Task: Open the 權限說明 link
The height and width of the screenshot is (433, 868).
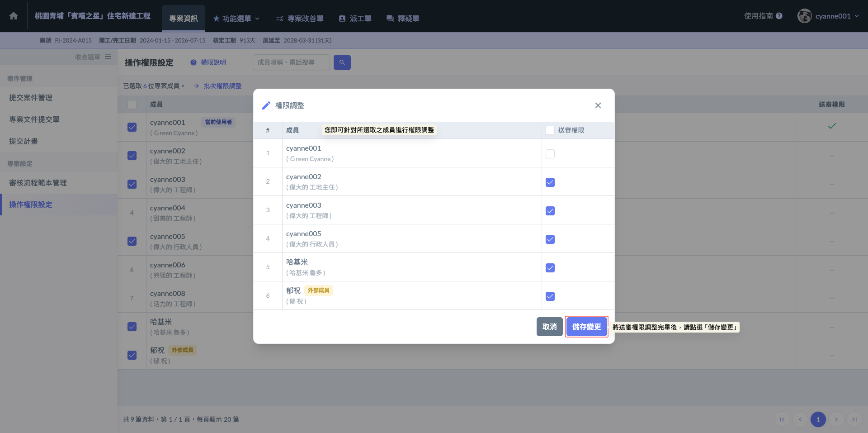Action: [208, 62]
